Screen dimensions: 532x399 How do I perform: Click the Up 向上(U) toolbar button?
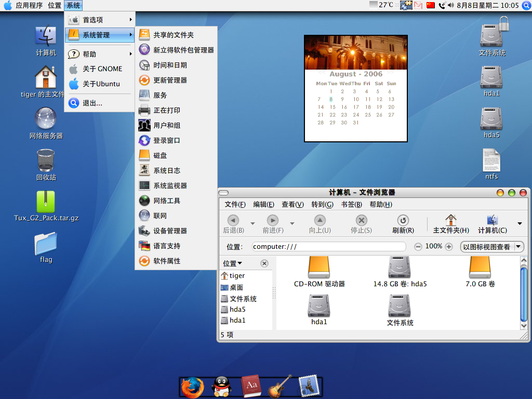(320, 224)
